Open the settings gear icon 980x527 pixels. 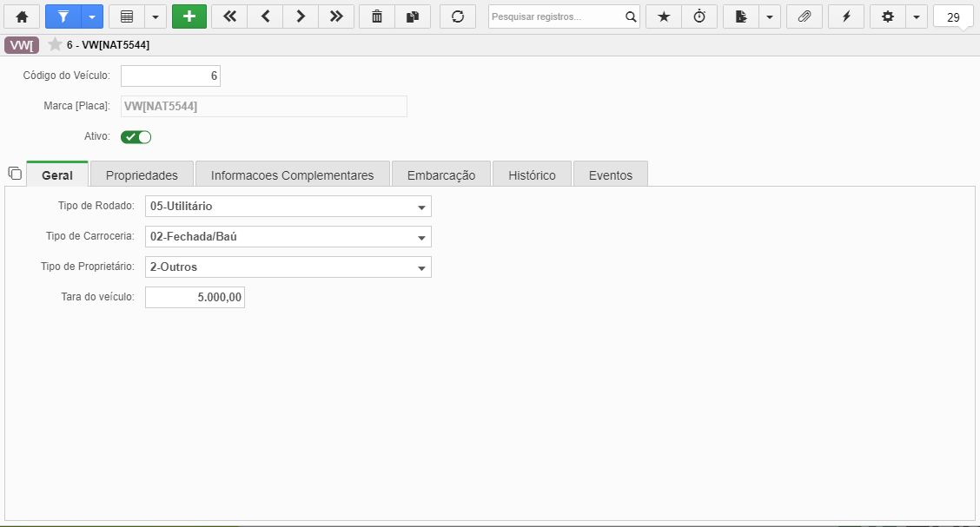(x=888, y=16)
